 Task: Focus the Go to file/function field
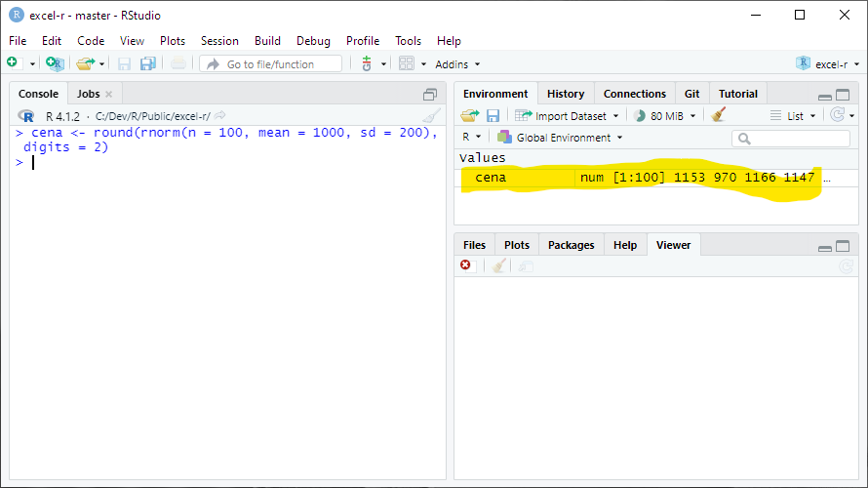pos(271,64)
